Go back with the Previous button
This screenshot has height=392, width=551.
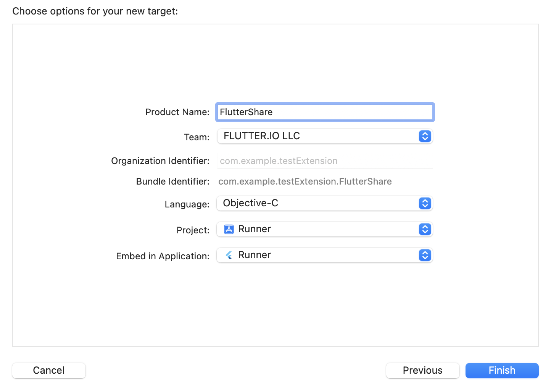[x=422, y=370]
